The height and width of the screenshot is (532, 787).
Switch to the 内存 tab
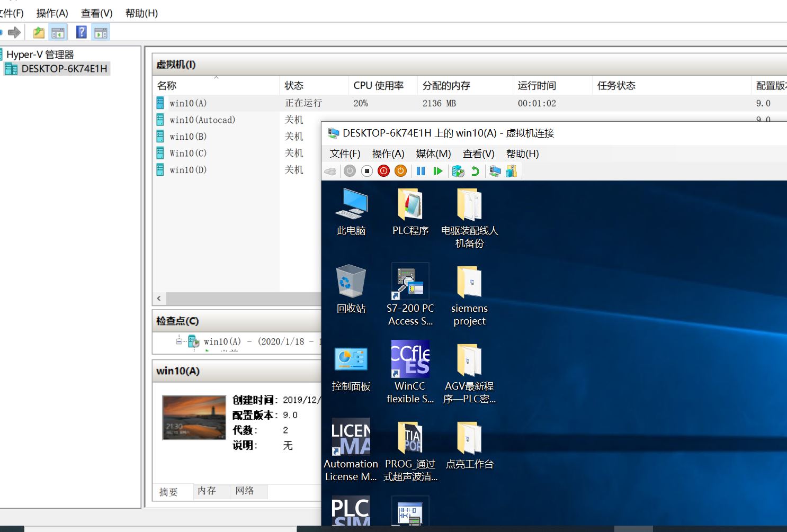pos(207,491)
